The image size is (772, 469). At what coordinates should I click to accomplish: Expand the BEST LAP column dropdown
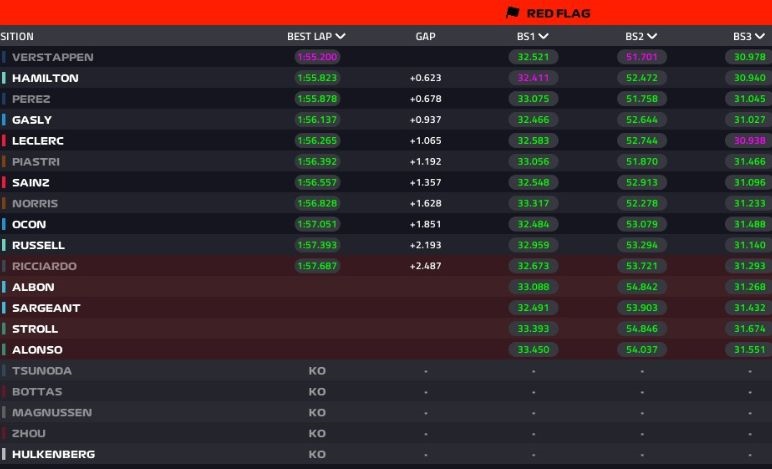point(341,37)
